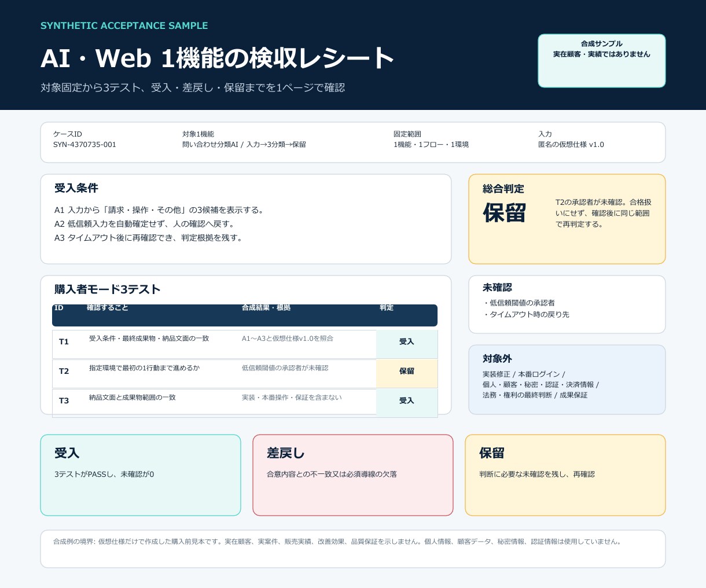The height and width of the screenshot is (588, 706).
Task: Click the cell 'A1〜A3と仮想仕様v1.0を照合'
Action: coord(288,339)
